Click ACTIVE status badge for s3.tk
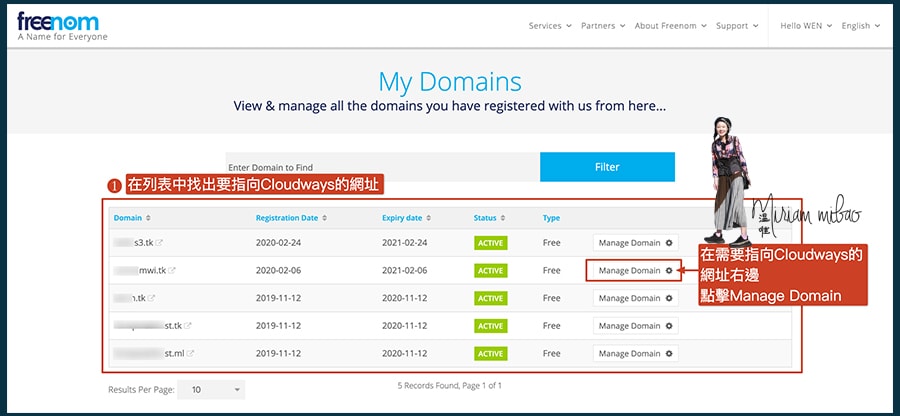The image size is (900, 416). tap(490, 243)
